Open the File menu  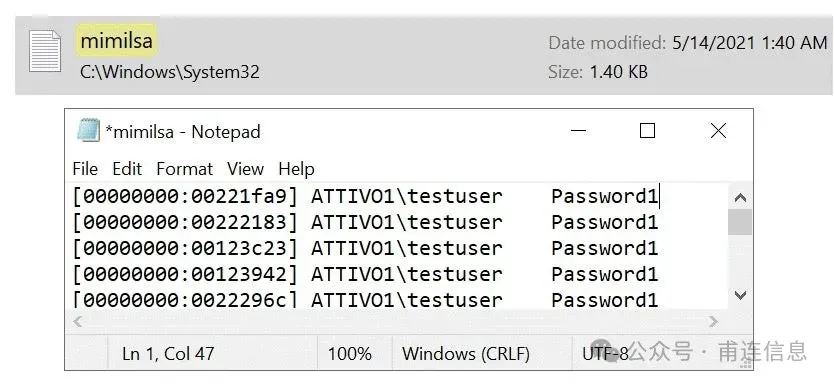click(85, 169)
